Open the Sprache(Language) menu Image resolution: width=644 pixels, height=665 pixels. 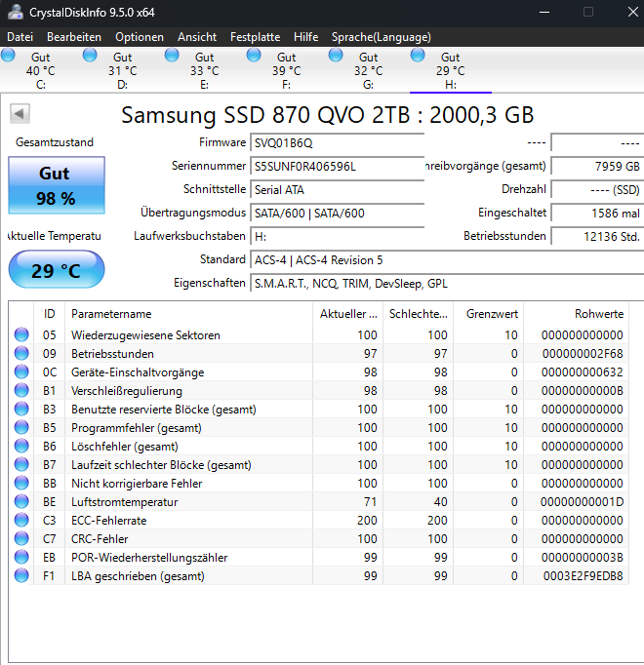coord(382,37)
